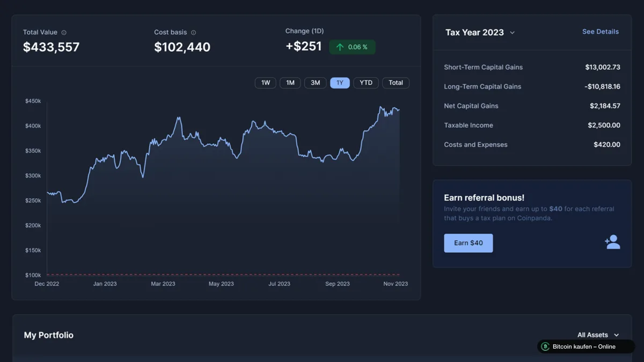This screenshot has width=644, height=362.
Task: Click the $433,557 total value amount
Action: [51, 47]
